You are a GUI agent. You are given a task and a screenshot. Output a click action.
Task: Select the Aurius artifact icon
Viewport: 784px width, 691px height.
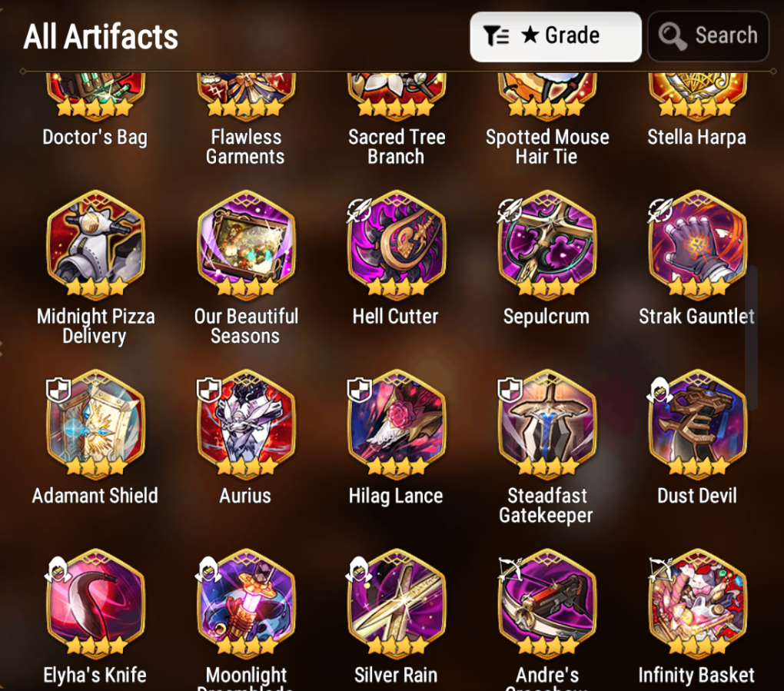(x=245, y=424)
